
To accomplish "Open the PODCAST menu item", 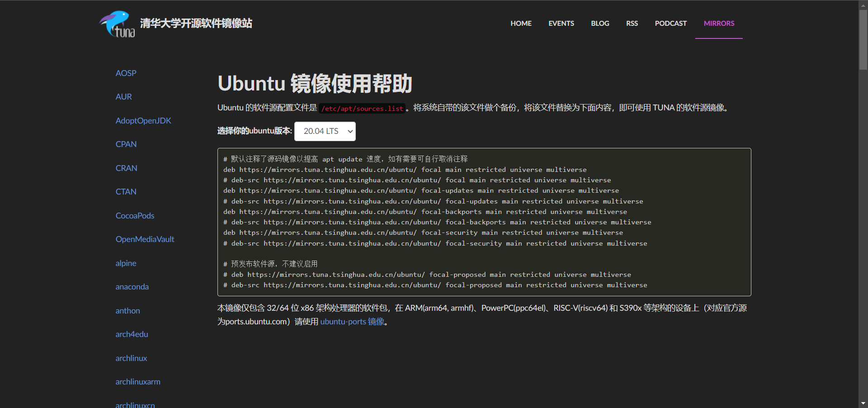I will (670, 24).
